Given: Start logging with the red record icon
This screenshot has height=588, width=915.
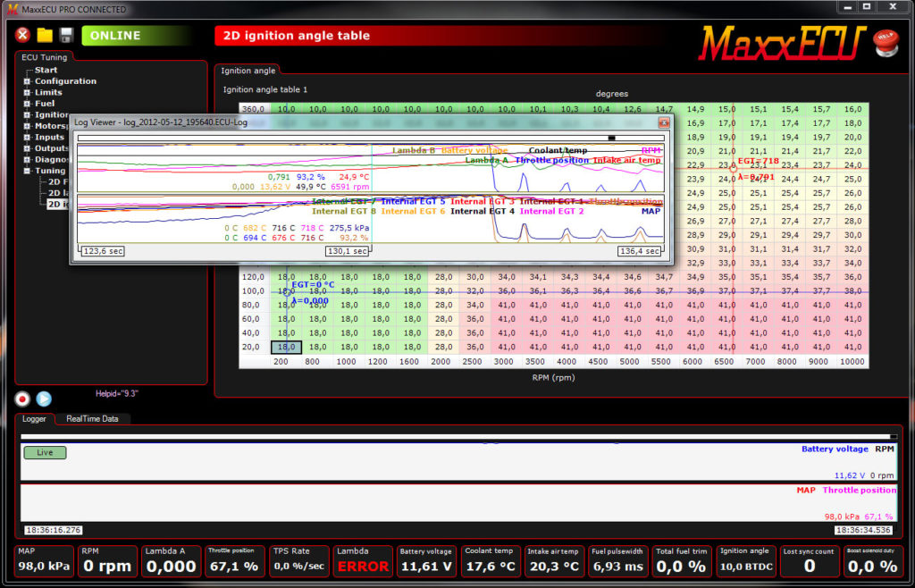Looking at the screenshot, I should (x=21, y=399).
